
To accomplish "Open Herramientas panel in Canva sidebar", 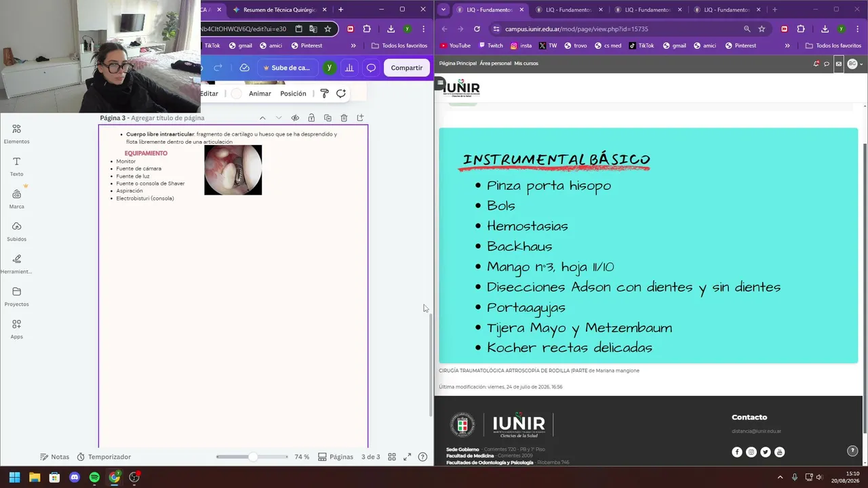I will click(x=16, y=264).
